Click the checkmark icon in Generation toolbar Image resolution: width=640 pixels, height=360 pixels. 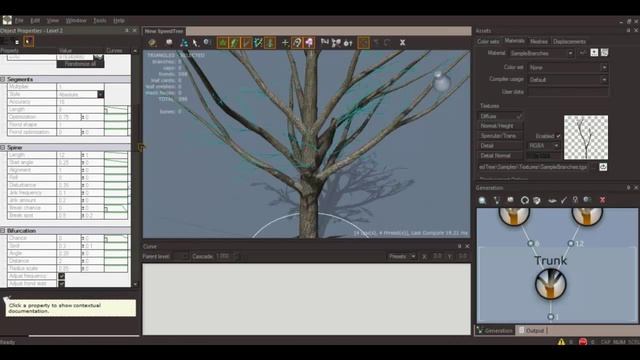(x=564, y=200)
